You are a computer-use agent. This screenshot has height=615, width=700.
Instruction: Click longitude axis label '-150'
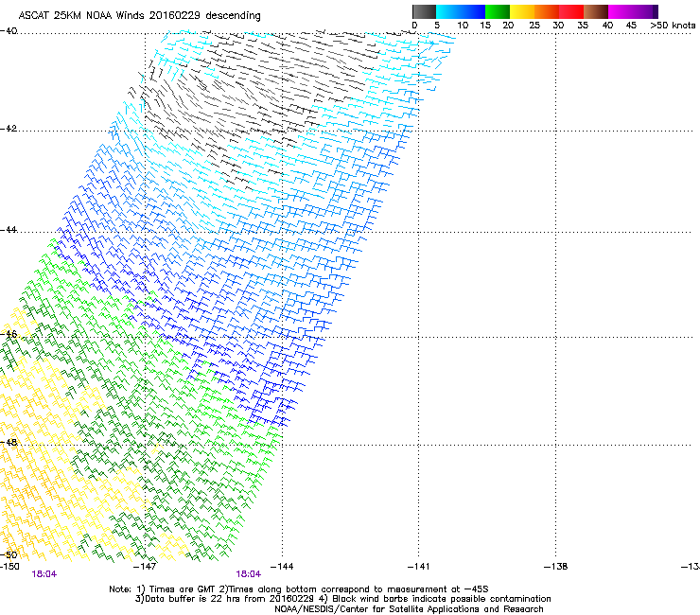[9, 567]
